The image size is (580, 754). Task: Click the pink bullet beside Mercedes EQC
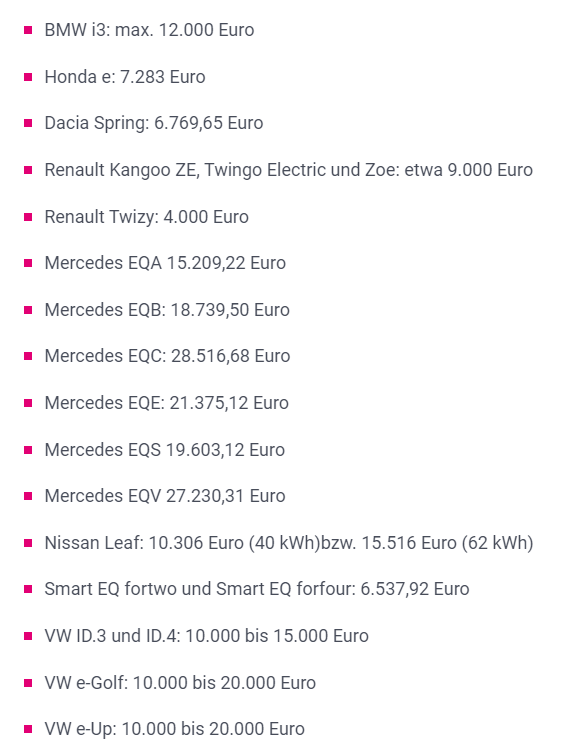[28, 356]
